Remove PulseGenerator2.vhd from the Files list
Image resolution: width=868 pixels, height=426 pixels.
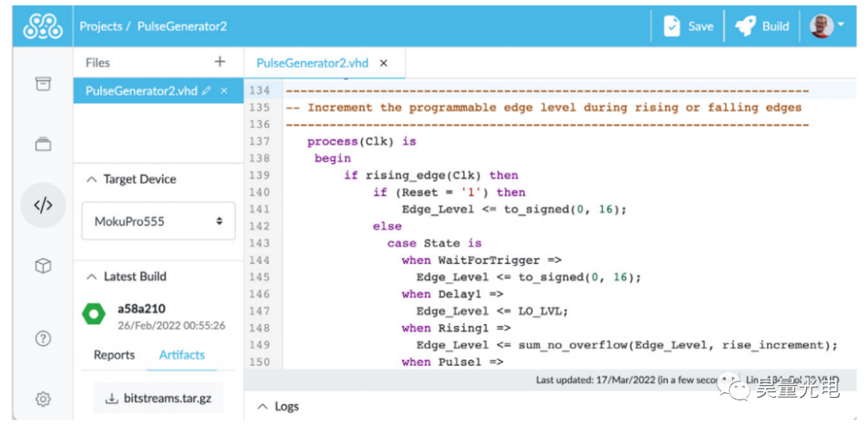[x=223, y=91]
